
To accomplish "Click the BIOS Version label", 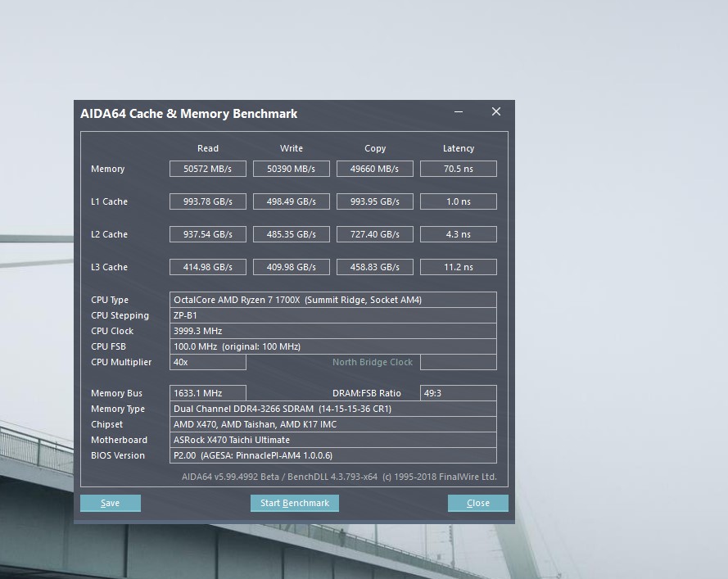I will tap(118, 455).
